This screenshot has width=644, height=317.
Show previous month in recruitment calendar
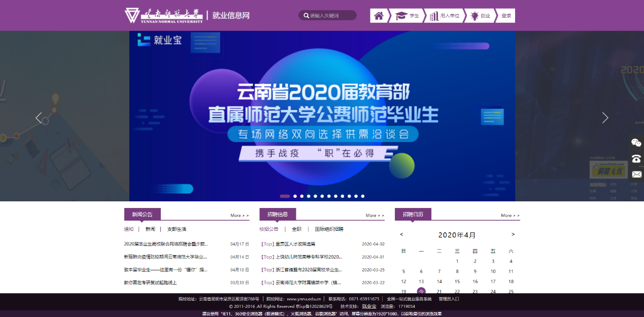[x=402, y=234]
